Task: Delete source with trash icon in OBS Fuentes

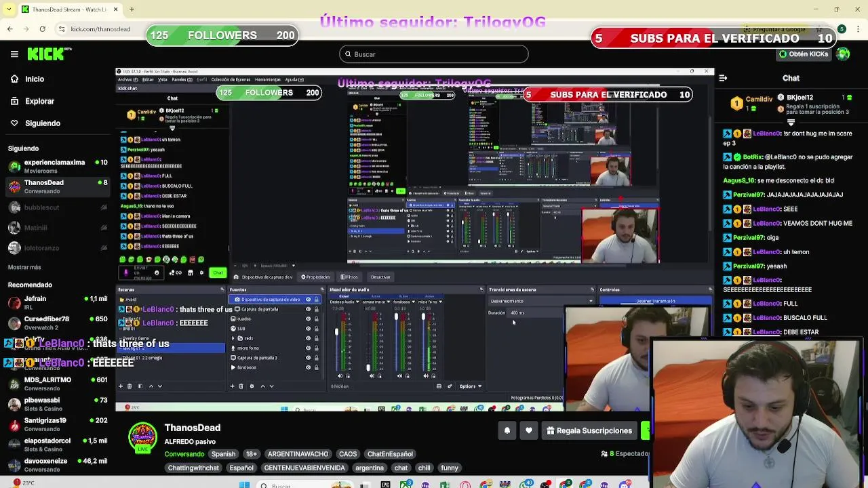Action: coord(241,386)
